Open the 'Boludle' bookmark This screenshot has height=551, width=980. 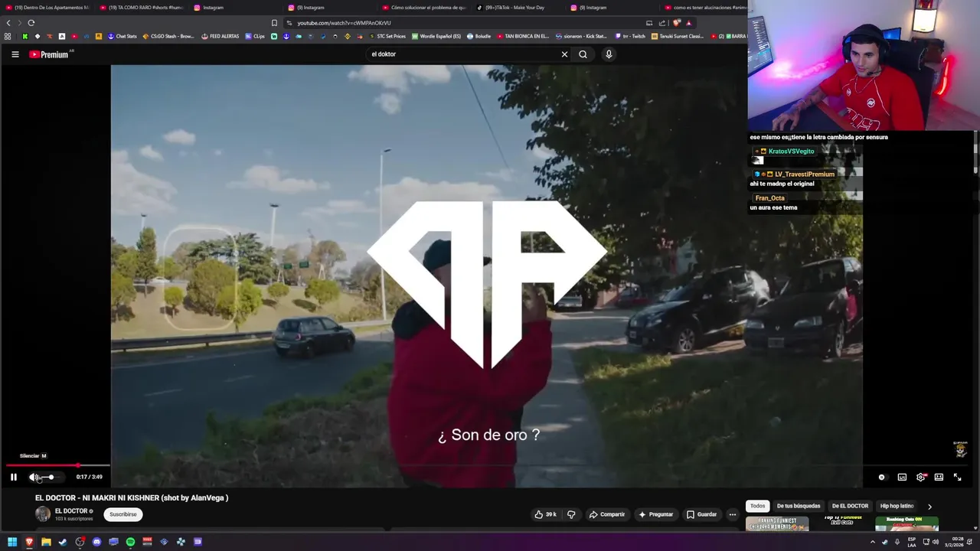479,36
